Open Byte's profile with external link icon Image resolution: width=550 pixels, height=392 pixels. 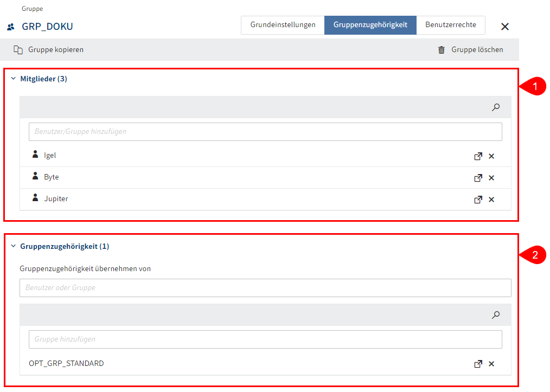point(478,178)
